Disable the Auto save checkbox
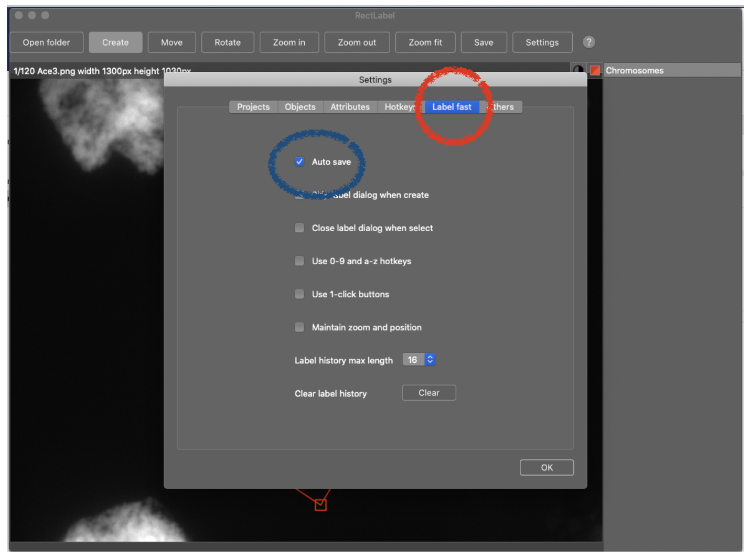The image size is (750, 560). (x=299, y=161)
